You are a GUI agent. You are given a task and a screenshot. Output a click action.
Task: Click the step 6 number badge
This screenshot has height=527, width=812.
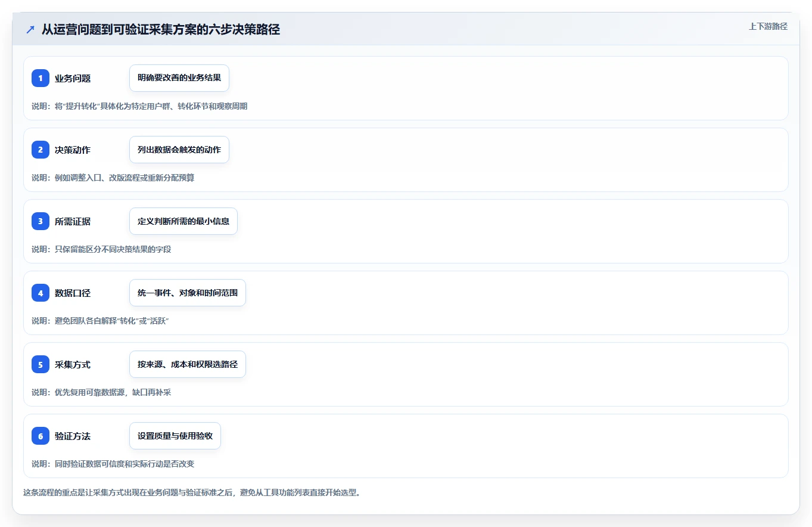41,436
